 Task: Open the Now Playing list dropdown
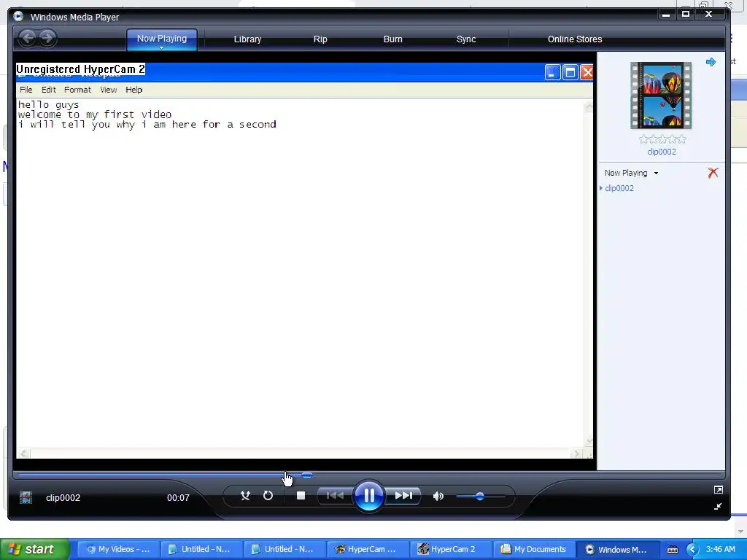click(x=656, y=174)
